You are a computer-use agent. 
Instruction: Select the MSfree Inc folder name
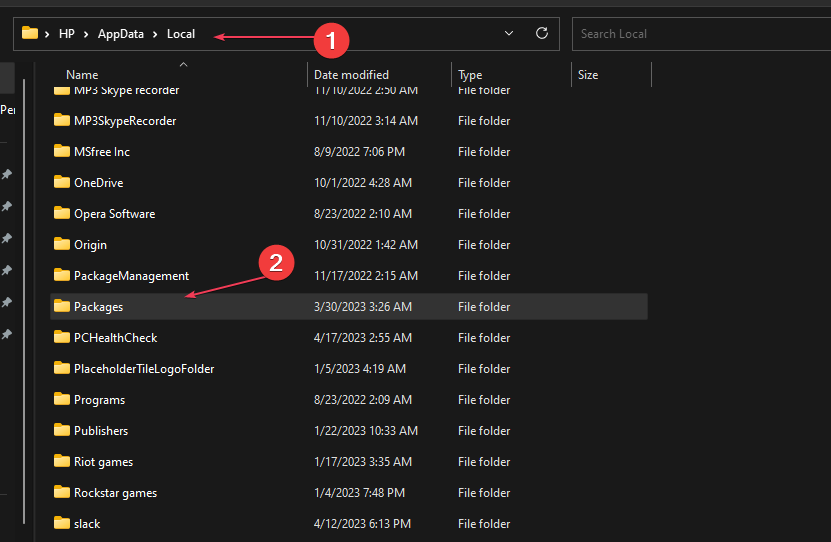[x=102, y=152]
